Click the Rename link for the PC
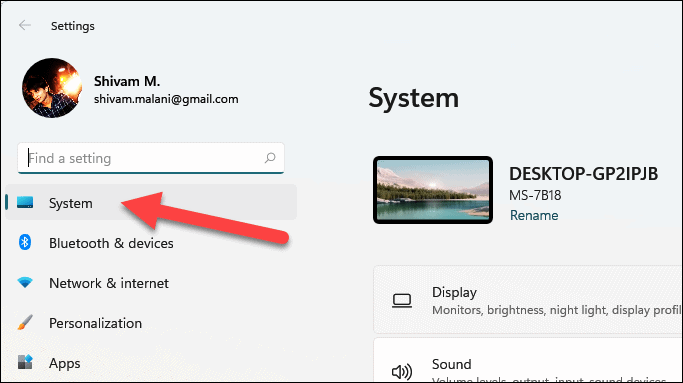Screen dimensions: 683x383 534,215
